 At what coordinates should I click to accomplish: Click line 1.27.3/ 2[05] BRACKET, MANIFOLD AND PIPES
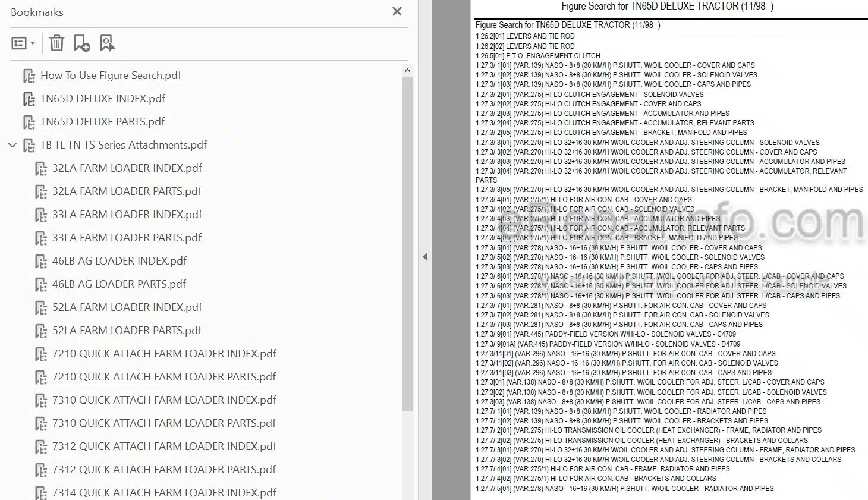pos(611,133)
